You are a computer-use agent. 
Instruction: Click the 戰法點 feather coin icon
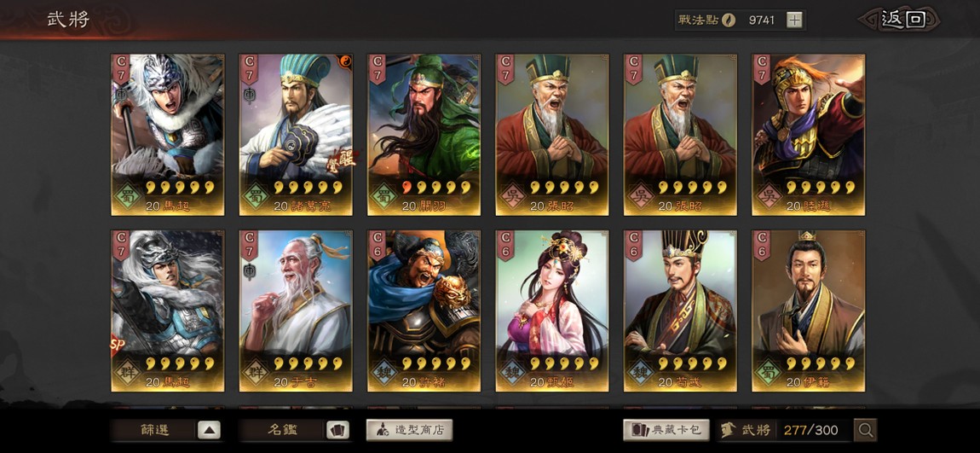click(x=728, y=20)
